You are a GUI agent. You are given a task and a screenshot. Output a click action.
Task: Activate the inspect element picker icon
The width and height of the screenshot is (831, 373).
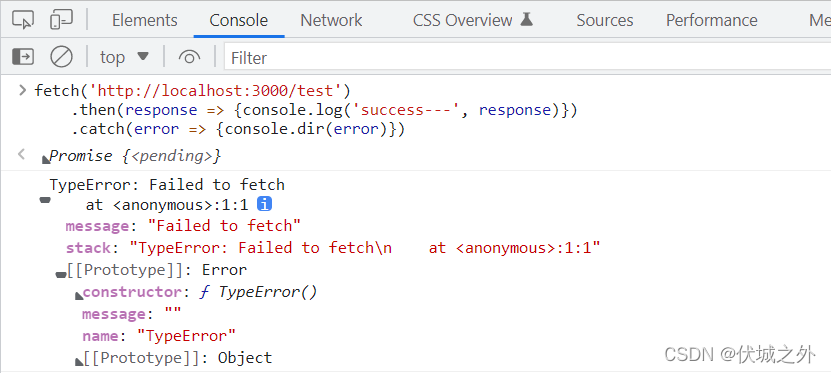pyautogui.click(x=23, y=20)
